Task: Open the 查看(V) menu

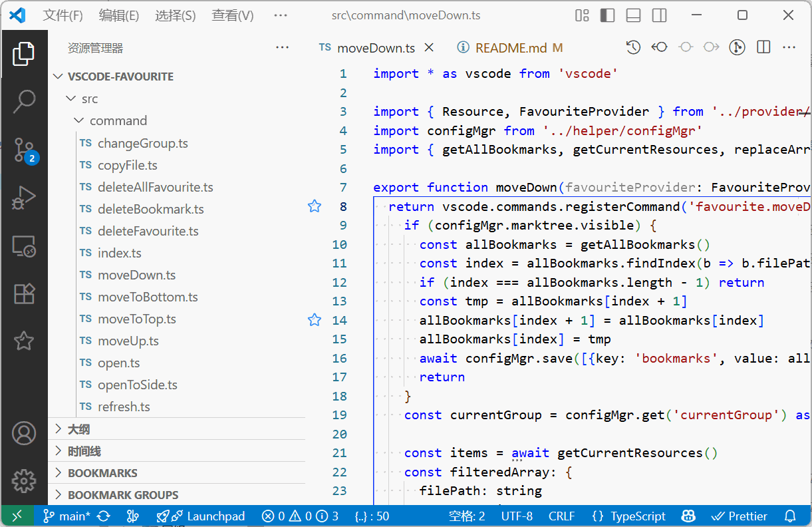Action: click(233, 15)
